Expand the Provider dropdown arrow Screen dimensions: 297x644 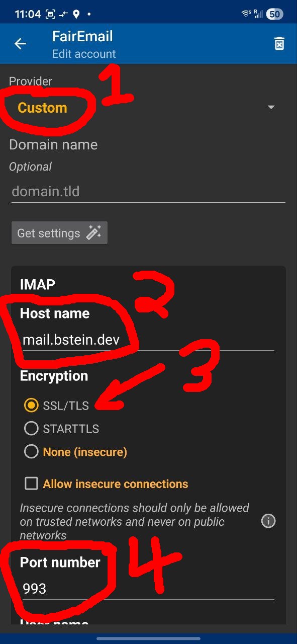(271, 107)
